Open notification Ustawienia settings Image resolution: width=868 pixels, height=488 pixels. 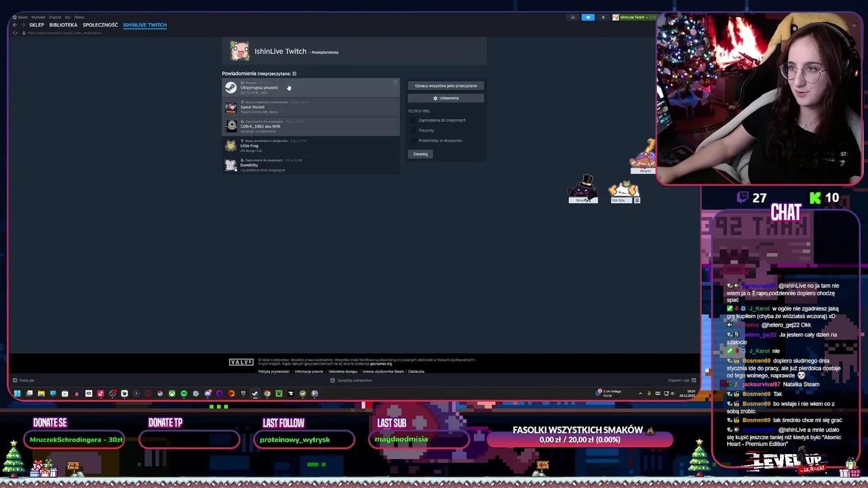coord(446,98)
